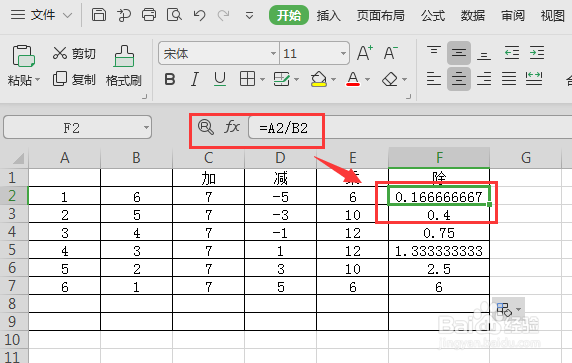Image resolution: width=572 pixels, height=363 pixels.
Task: Open the font group dialog launcher
Action: (408, 96)
